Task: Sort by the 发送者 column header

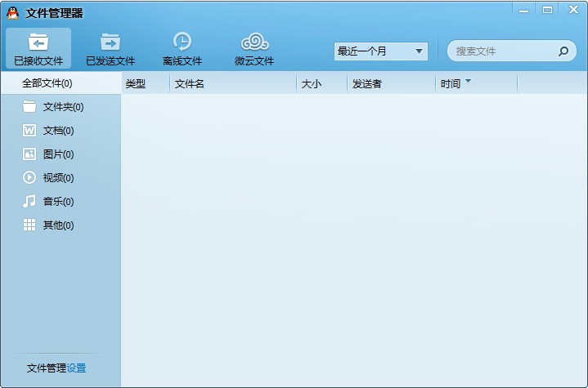Action: (x=391, y=83)
